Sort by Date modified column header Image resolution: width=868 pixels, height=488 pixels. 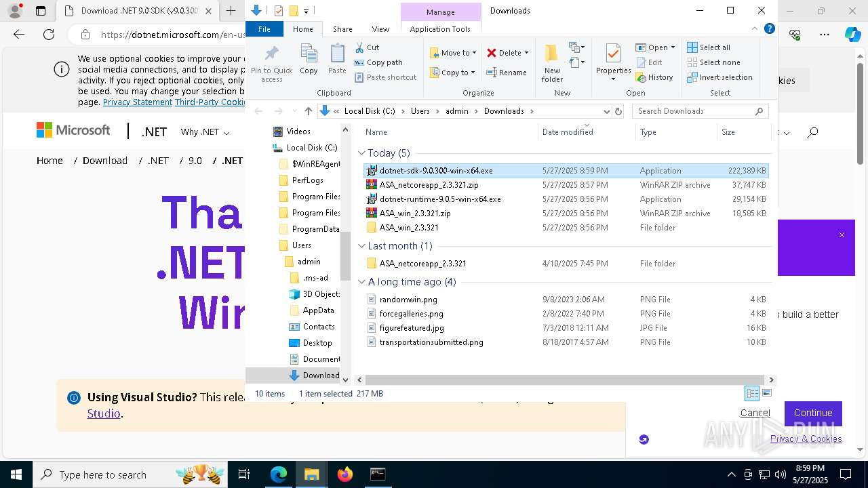coord(585,132)
